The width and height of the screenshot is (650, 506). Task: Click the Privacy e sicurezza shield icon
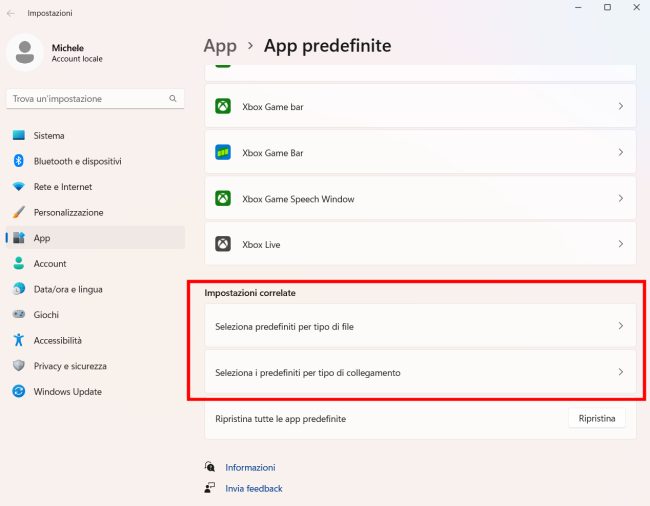pyautogui.click(x=19, y=366)
